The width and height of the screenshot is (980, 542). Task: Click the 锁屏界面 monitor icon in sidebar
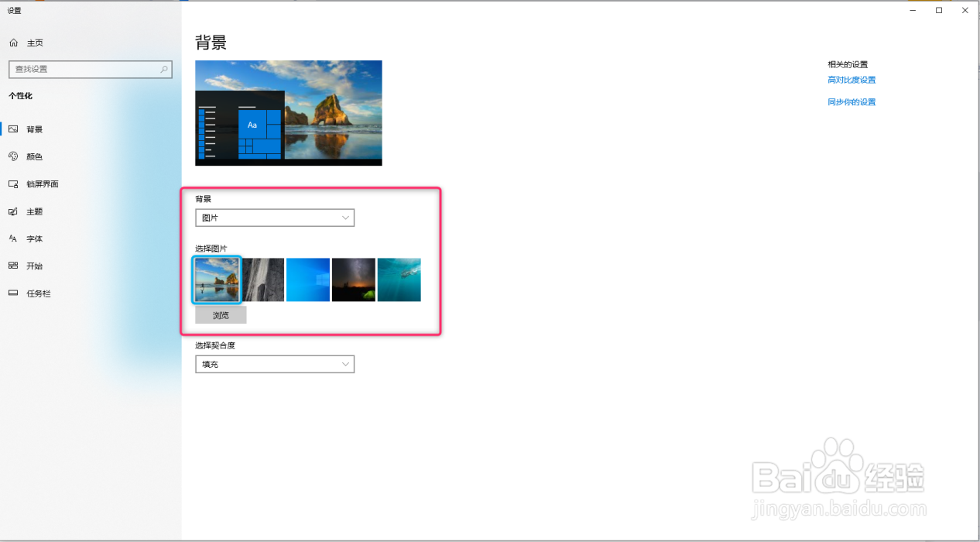click(x=13, y=184)
